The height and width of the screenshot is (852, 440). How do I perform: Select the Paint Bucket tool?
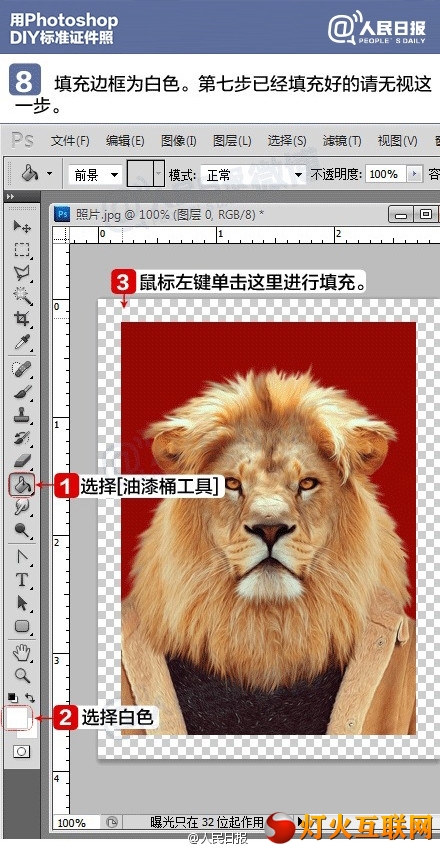coord(22,484)
